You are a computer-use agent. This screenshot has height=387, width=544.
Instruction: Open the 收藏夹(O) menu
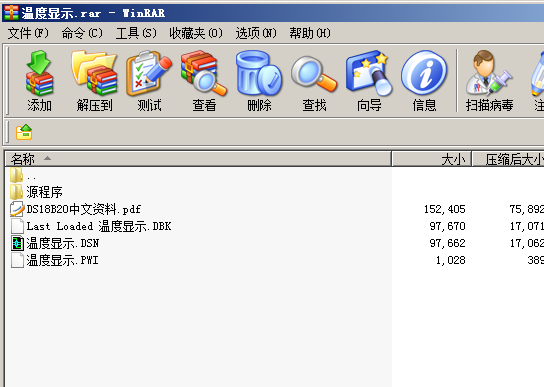(x=196, y=33)
